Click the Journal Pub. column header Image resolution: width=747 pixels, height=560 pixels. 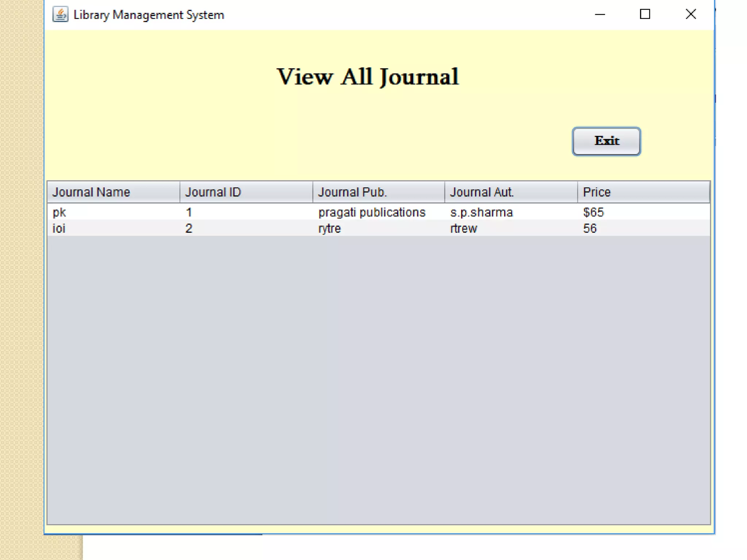[378, 192]
